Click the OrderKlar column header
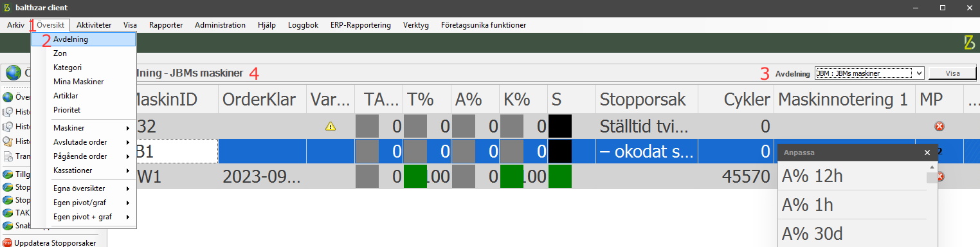 [x=262, y=99]
